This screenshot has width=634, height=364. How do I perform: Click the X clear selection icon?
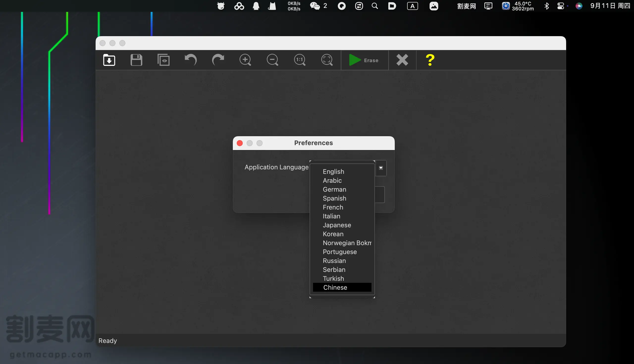[x=402, y=60]
